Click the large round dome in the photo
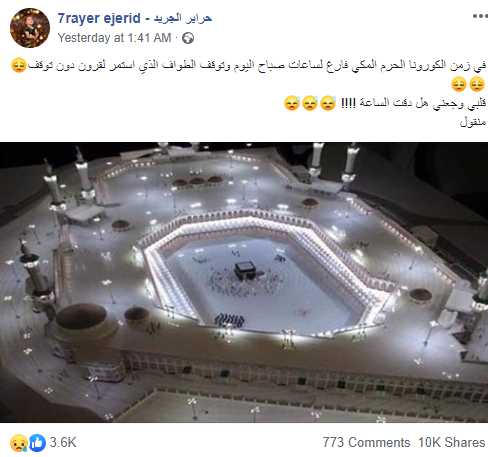Screen dimensions: 488x457 [82, 318]
